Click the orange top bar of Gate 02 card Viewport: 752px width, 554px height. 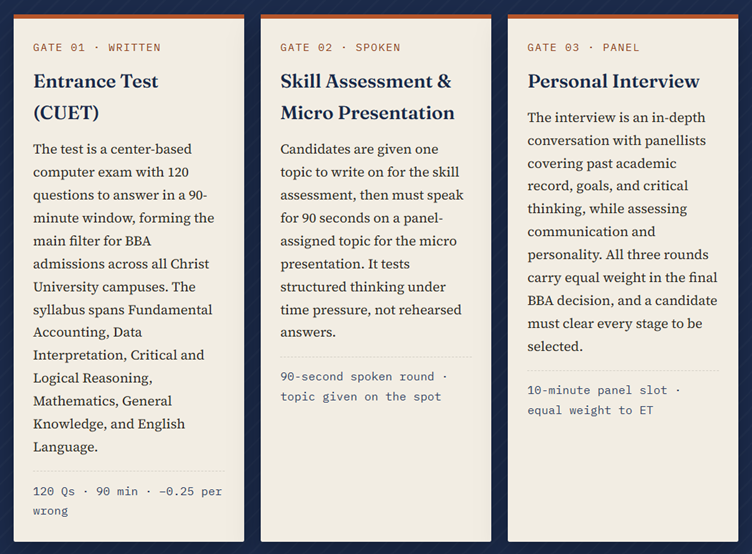[x=376, y=16]
